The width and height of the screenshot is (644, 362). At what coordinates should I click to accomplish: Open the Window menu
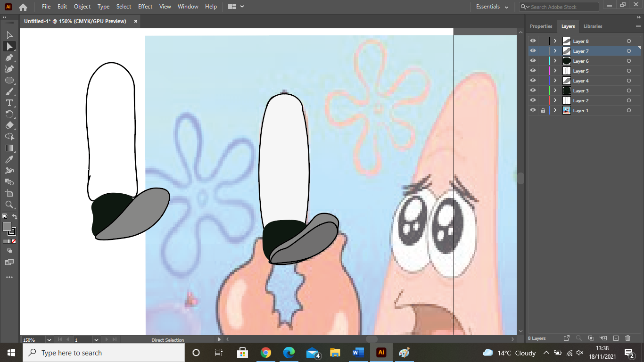click(188, 7)
